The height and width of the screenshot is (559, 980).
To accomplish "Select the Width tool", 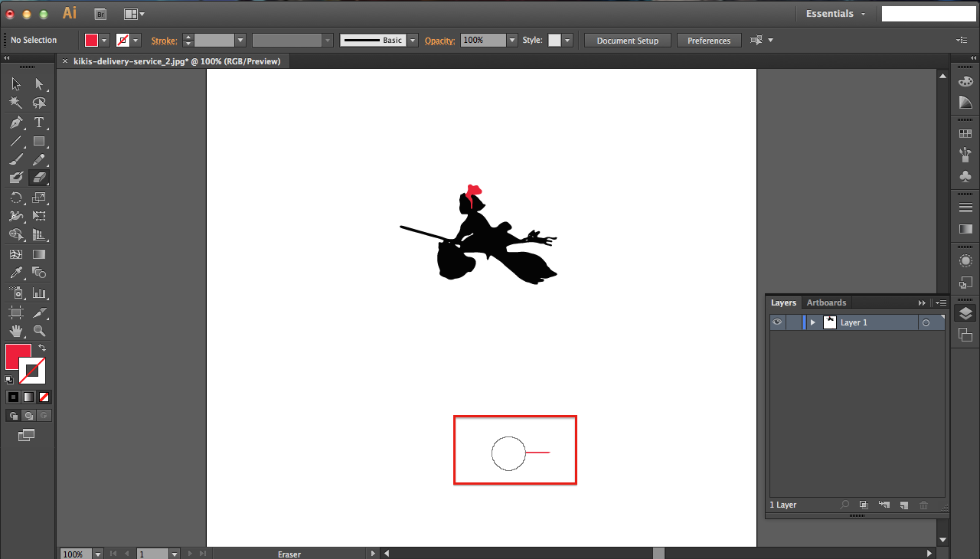I will tap(16, 216).
